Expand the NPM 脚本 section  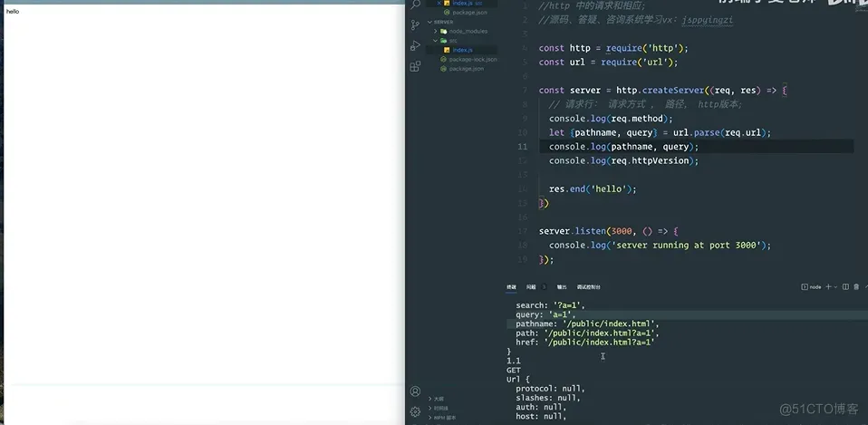point(442,417)
